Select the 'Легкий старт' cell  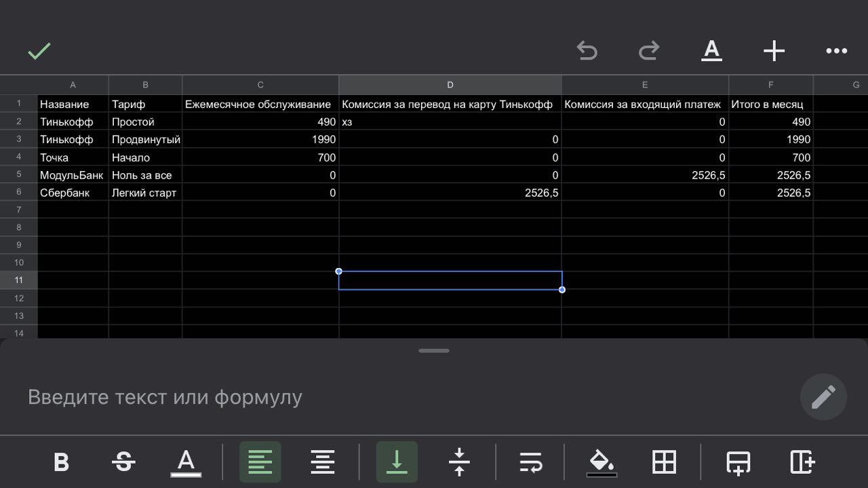coord(145,192)
